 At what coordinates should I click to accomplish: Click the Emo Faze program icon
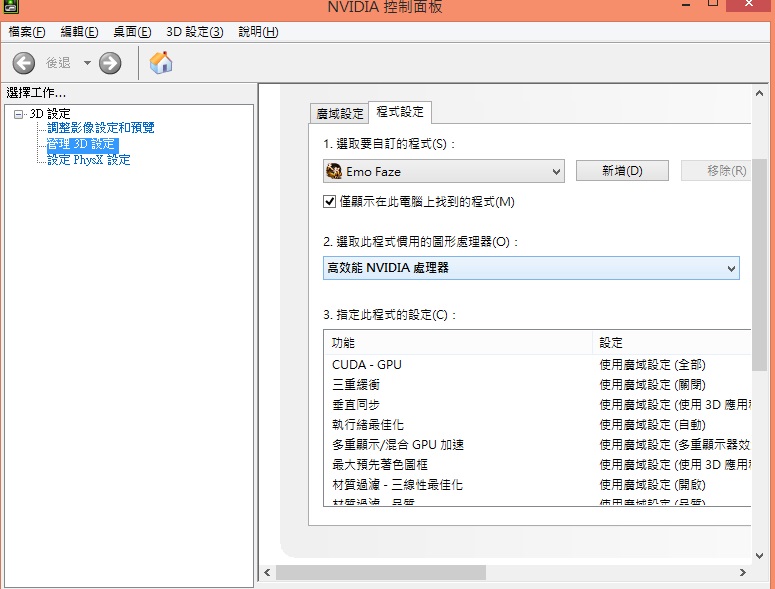(334, 171)
